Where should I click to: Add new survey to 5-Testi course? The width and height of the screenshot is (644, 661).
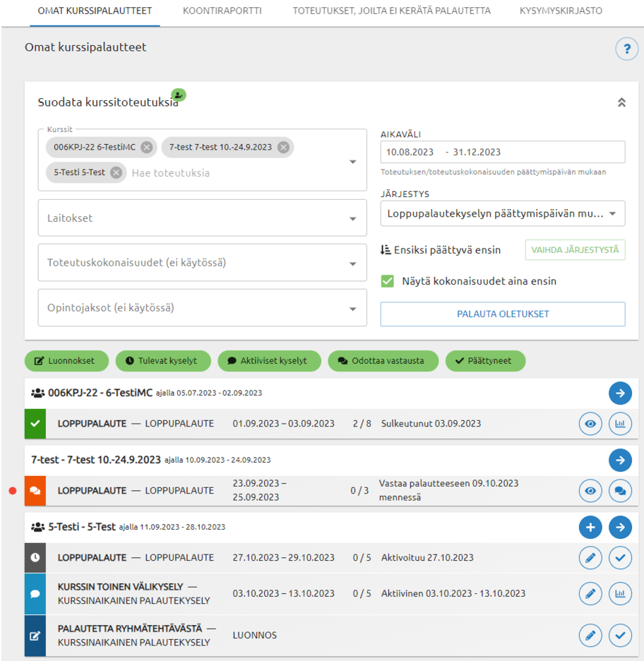click(590, 527)
